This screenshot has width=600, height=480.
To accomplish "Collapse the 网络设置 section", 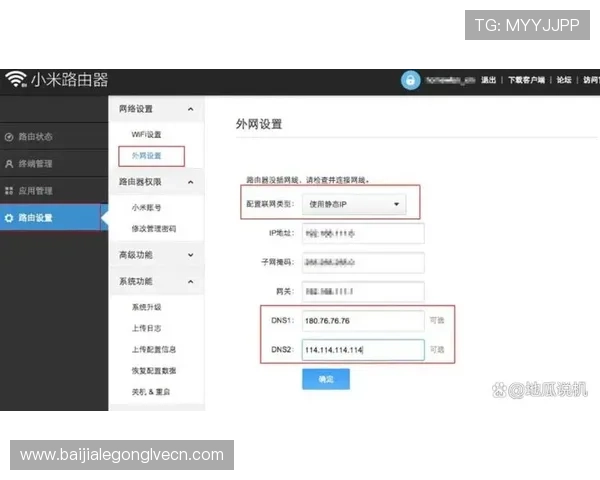I will [x=157, y=109].
